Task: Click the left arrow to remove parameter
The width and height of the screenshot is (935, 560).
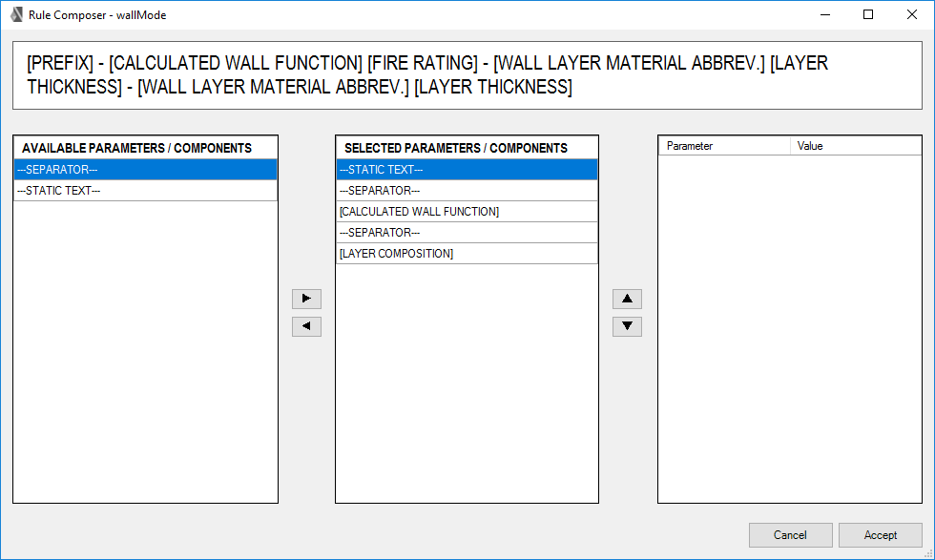Action: click(306, 325)
